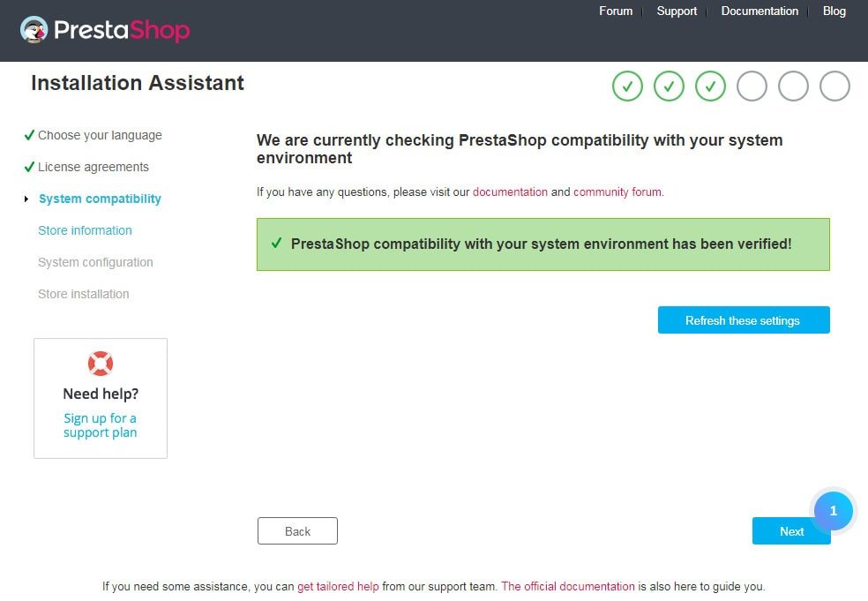
Task: Click the fourth empty step circle
Action: 752,86
